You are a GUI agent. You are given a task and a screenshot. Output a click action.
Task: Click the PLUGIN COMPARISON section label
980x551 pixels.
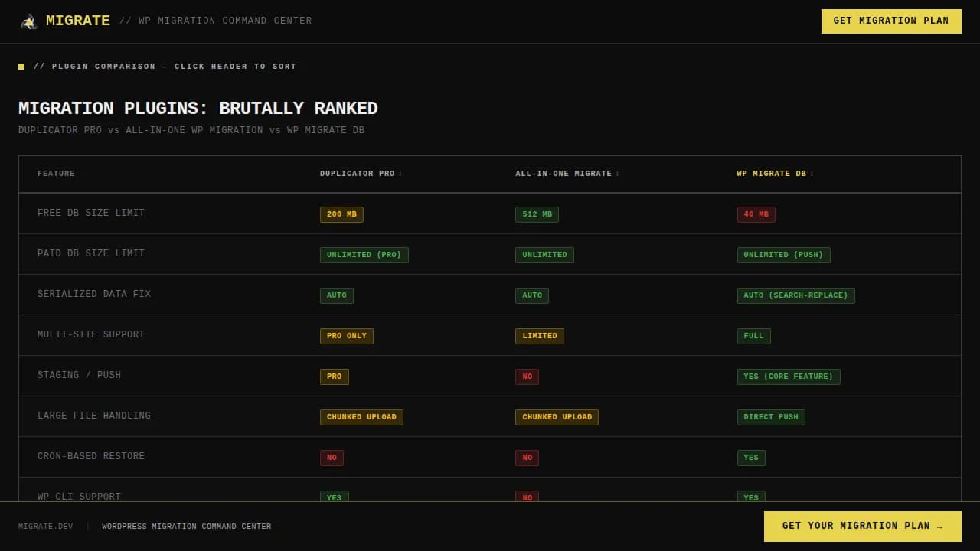[165, 67]
